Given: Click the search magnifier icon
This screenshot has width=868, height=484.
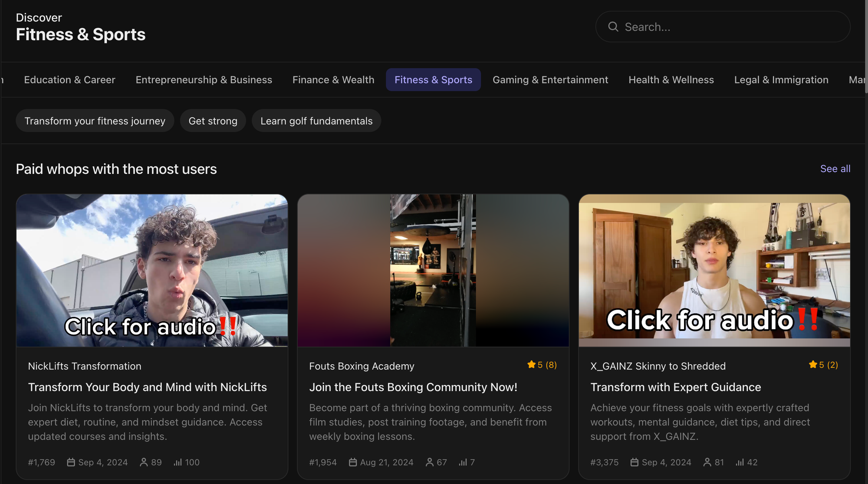Looking at the screenshot, I should pos(613,27).
